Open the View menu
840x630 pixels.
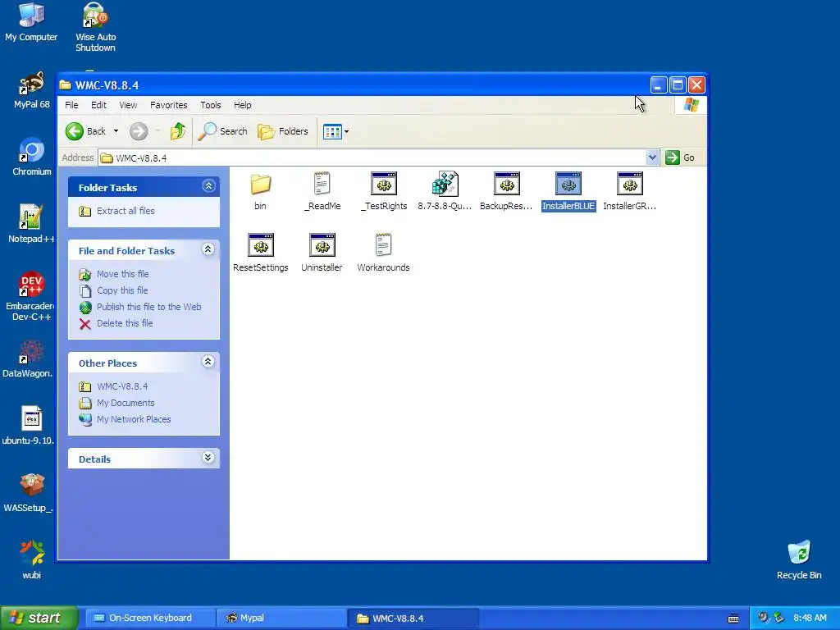click(128, 105)
